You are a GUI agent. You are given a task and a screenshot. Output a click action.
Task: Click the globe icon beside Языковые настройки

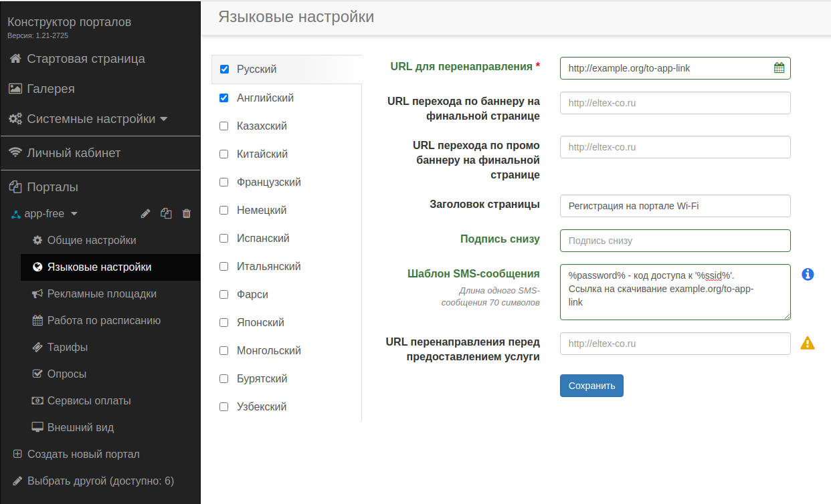37,267
